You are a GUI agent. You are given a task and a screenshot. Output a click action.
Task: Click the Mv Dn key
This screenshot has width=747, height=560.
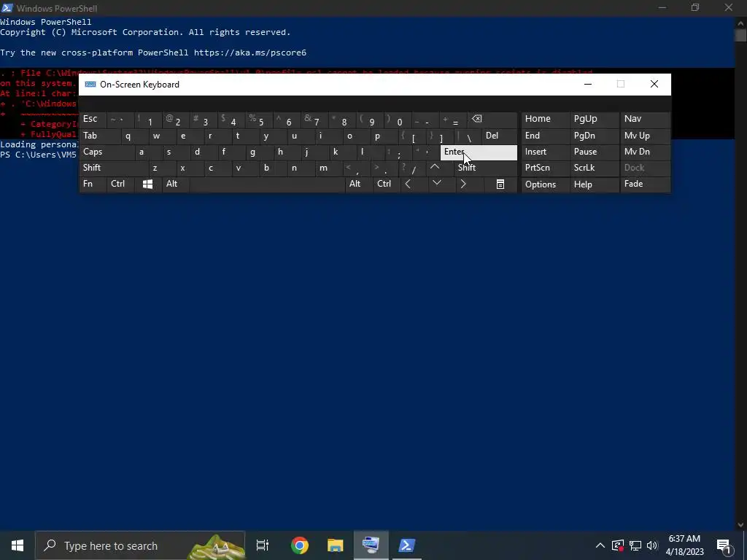coord(645,152)
